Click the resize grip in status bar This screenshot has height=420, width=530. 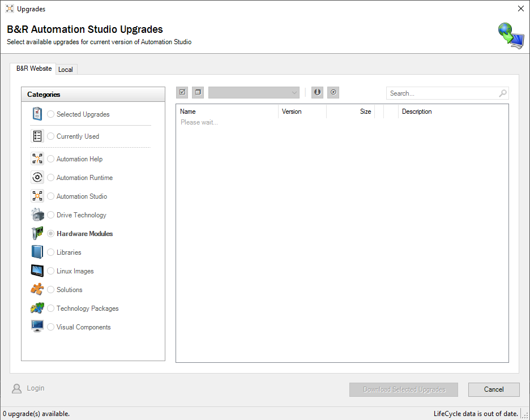[525, 415]
